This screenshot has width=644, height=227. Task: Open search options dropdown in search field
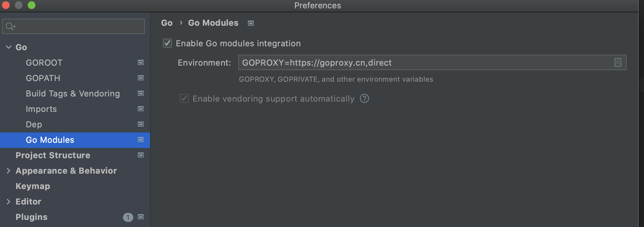[x=11, y=26]
